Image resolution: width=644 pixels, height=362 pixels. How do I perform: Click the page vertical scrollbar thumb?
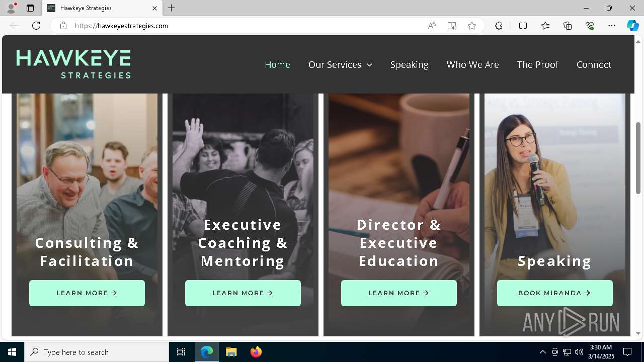click(x=638, y=158)
